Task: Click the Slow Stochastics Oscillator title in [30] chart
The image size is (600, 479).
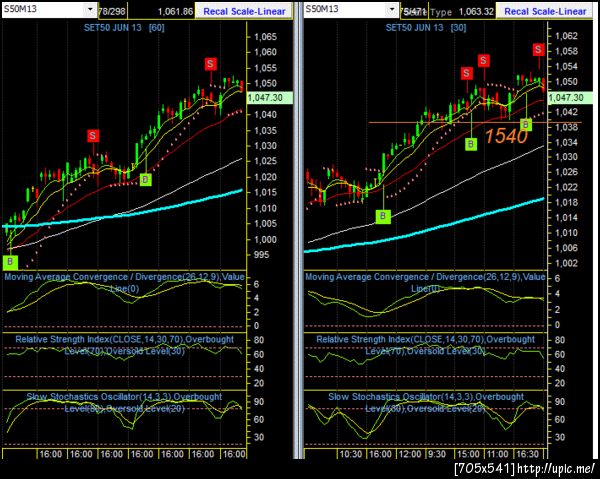Action: tap(425, 402)
